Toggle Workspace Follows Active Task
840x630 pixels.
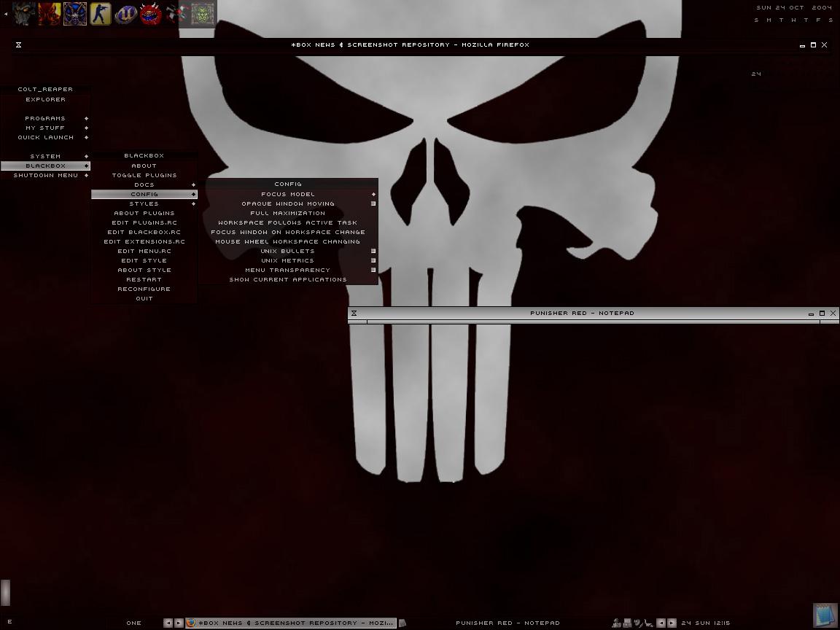(x=288, y=223)
